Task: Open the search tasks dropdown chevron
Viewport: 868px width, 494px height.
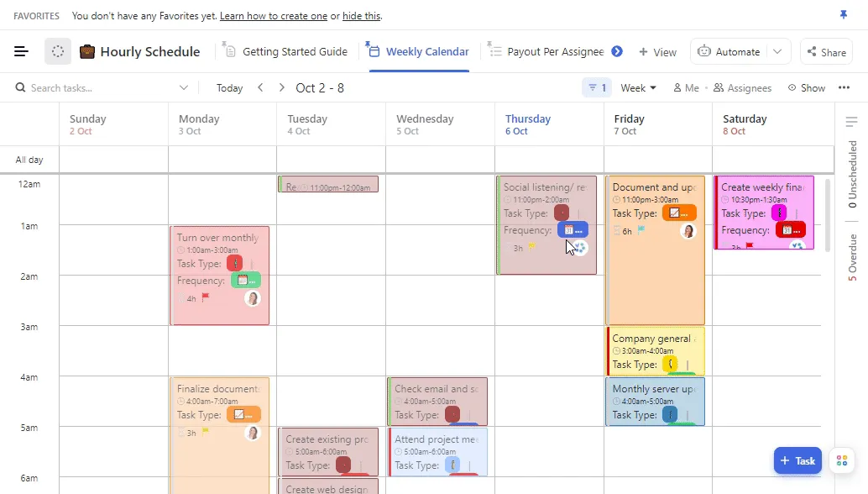Action: 183,87
